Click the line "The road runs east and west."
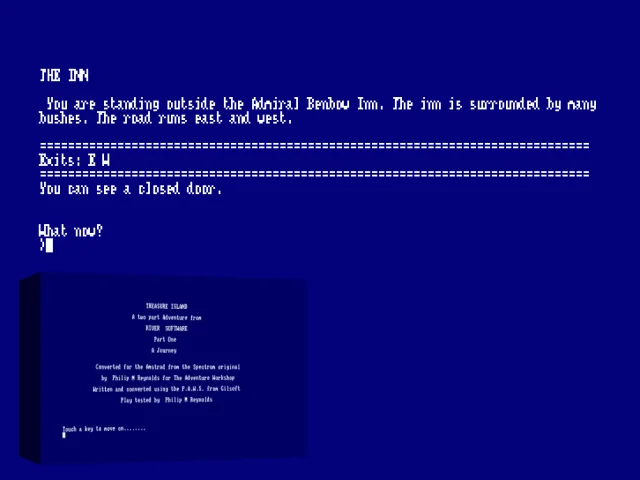Image resolution: width=640 pixels, height=480 pixels. 194,118
